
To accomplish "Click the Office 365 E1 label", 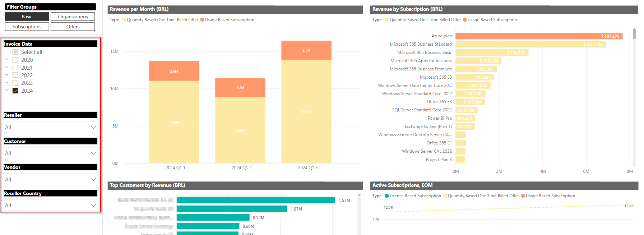I will [439, 143].
